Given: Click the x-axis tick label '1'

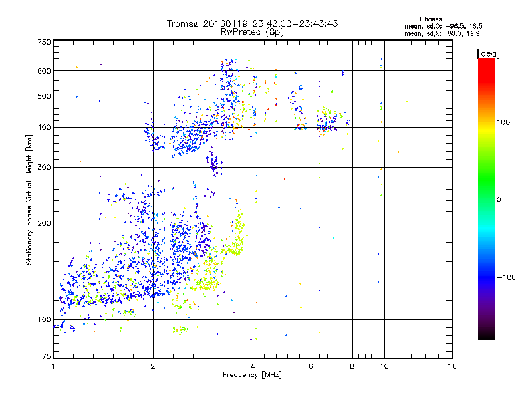Looking at the screenshot, I should (x=53, y=366).
